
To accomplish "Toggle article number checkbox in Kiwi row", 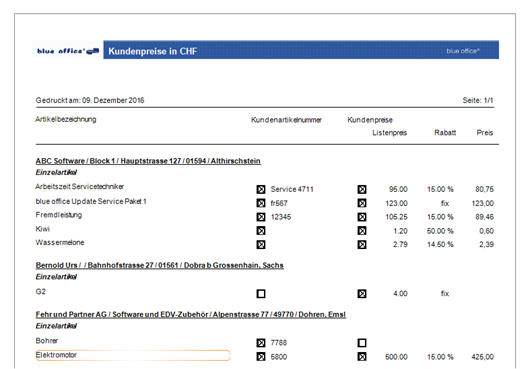I will pyautogui.click(x=261, y=231).
